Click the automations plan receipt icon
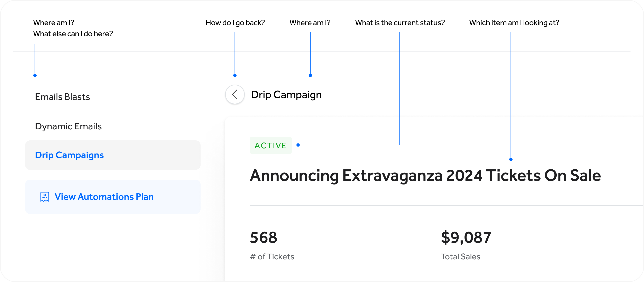Viewport: 644px width, 282px height. 45,197
